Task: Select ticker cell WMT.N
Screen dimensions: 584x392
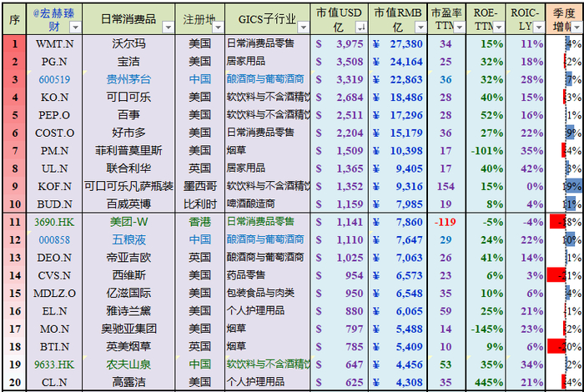Action: [x=54, y=44]
